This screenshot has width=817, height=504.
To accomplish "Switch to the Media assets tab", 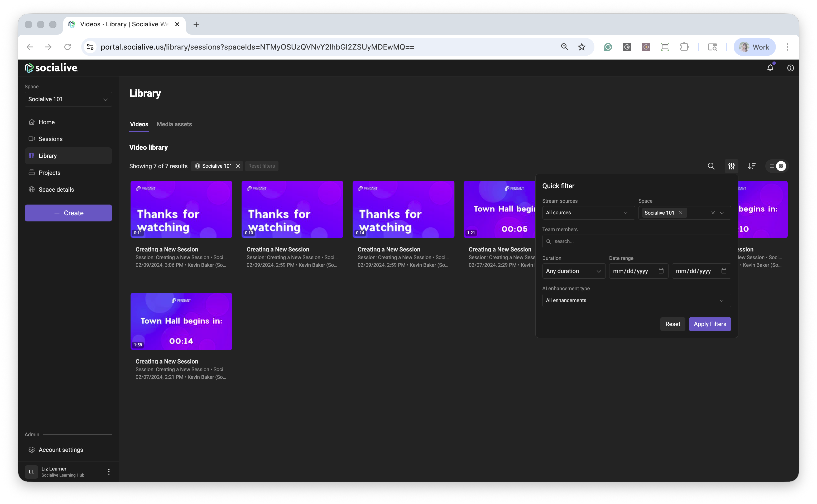I will click(174, 124).
